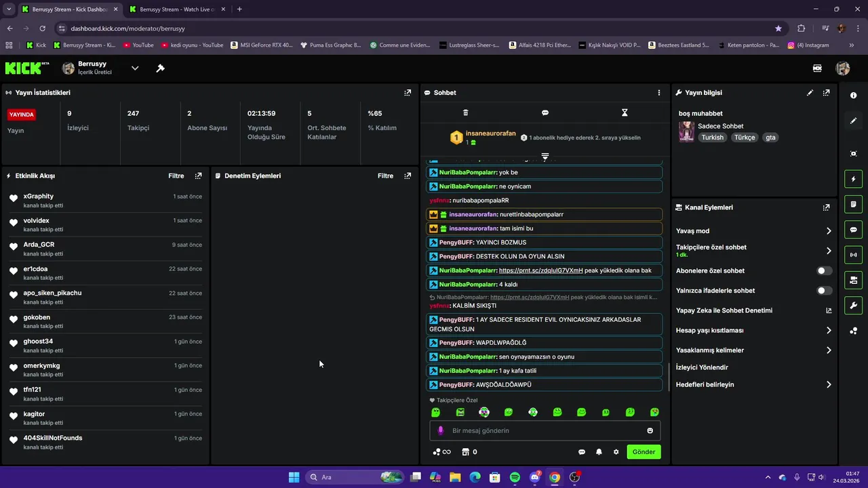
Task: Toggle the broadcast signal sidebar widget
Action: coord(853,255)
